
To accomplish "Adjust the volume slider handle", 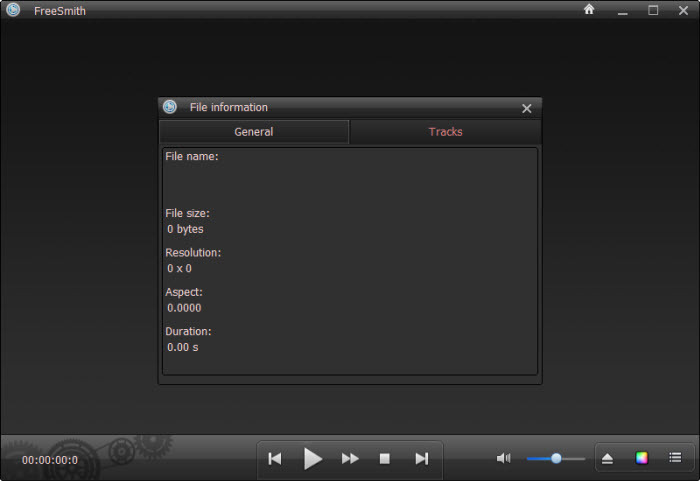I will [556, 458].
